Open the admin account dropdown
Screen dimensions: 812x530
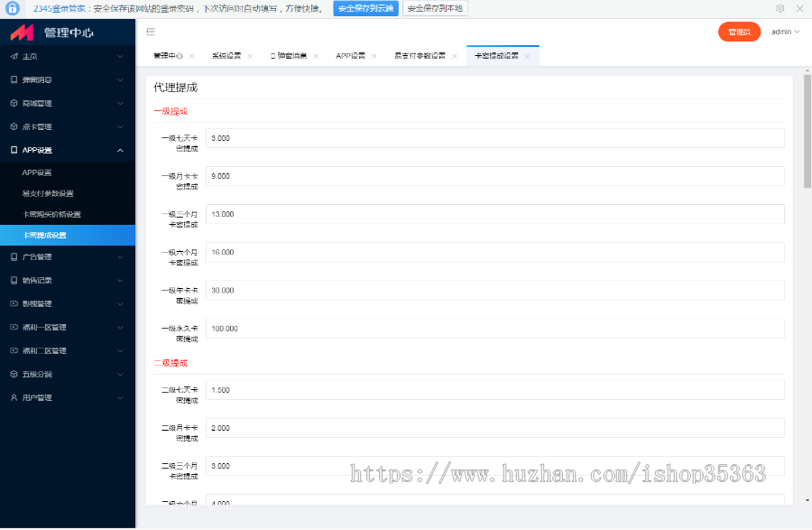click(x=784, y=30)
